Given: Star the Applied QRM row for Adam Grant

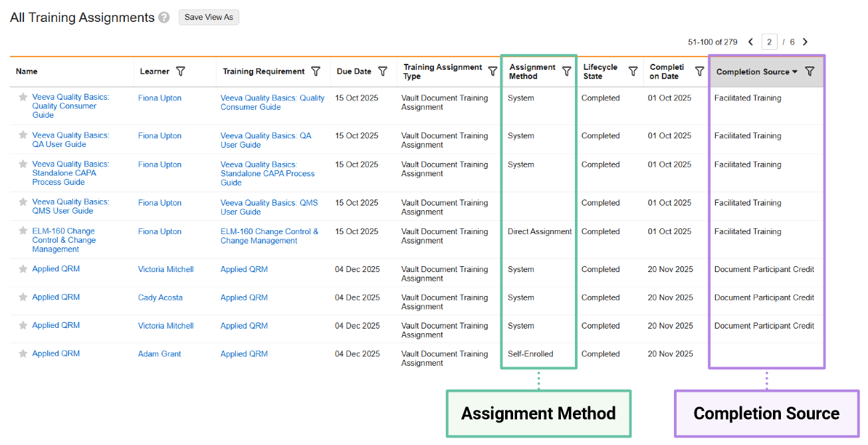Looking at the screenshot, I should pos(22,353).
